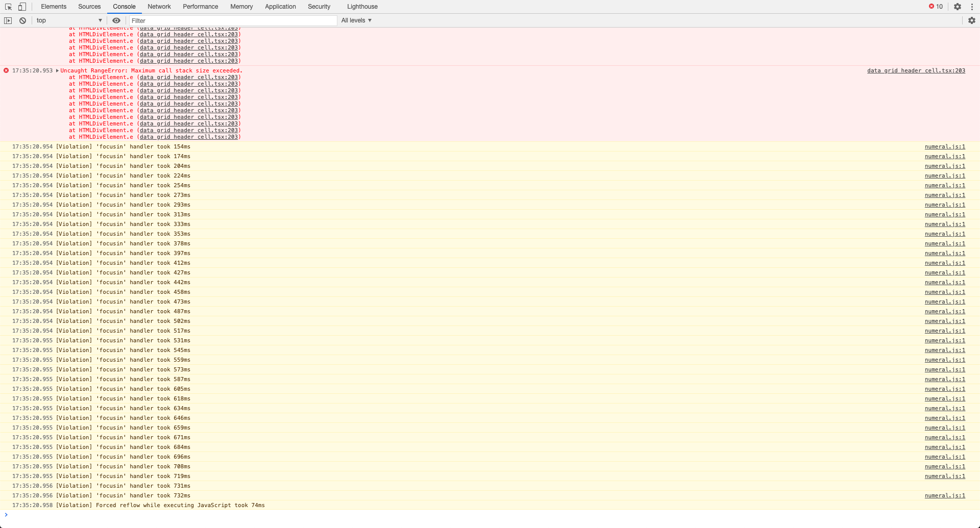The height and width of the screenshot is (528, 980).
Task: Open the Application tab
Action: (280, 7)
